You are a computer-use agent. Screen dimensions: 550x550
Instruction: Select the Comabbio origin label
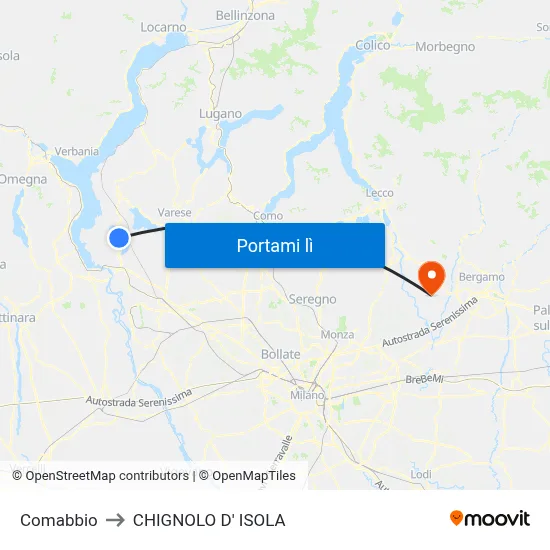point(59,520)
